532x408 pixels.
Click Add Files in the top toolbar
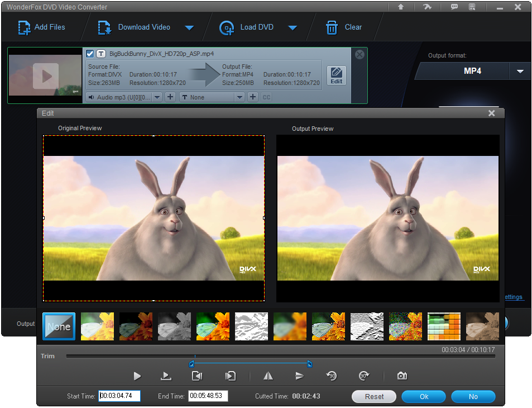[x=42, y=27]
